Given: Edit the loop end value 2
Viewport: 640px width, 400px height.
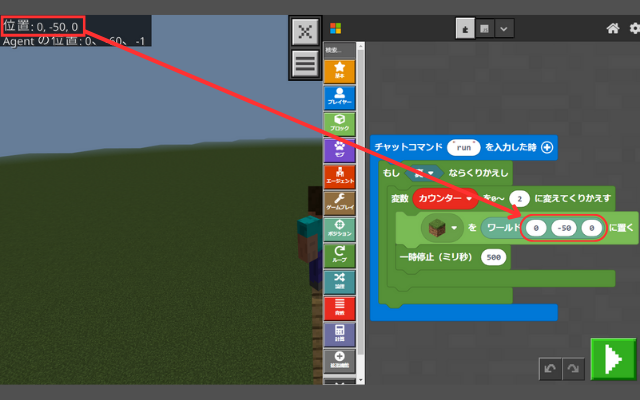Looking at the screenshot, I should (x=519, y=199).
